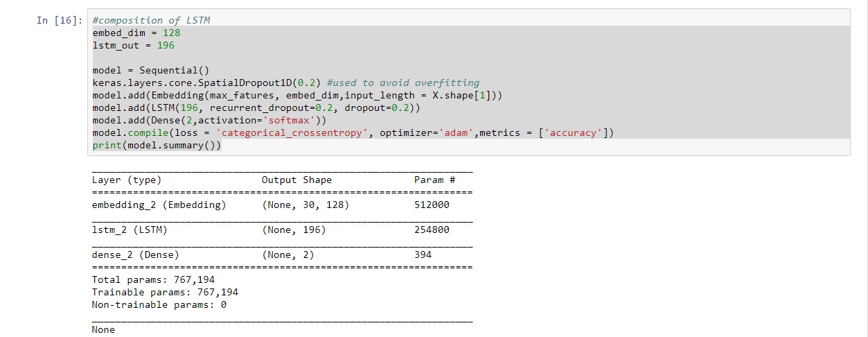Click the 512000 parameter count
This screenshot has width=868, height=337.
(432, 205)
